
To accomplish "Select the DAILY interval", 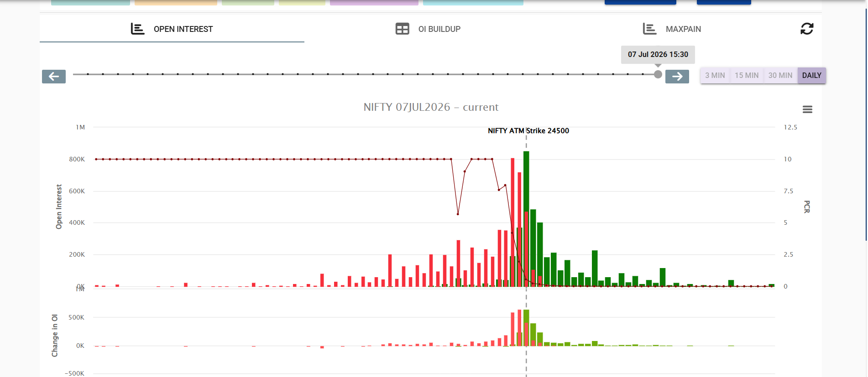I will (812, 76).
